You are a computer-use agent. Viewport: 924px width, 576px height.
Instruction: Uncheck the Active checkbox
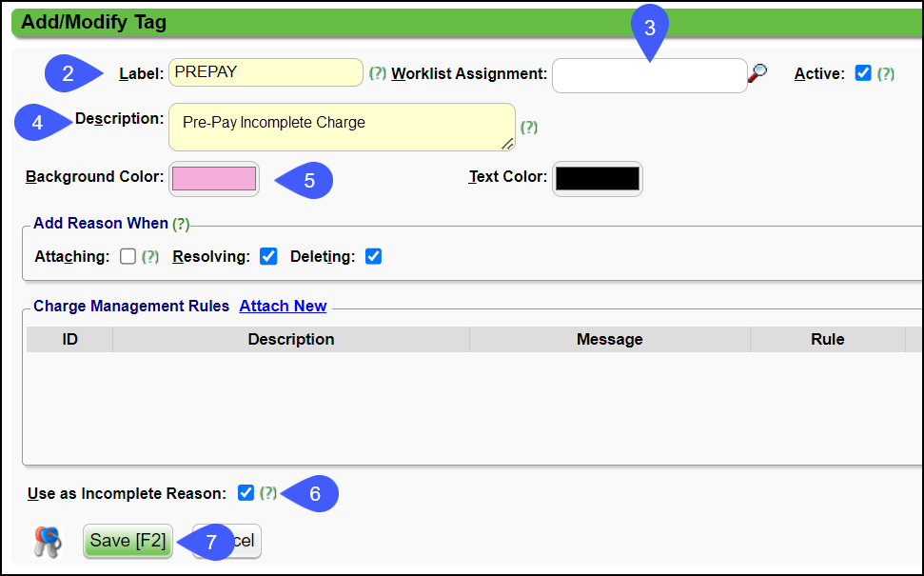[x=863, y=72]
